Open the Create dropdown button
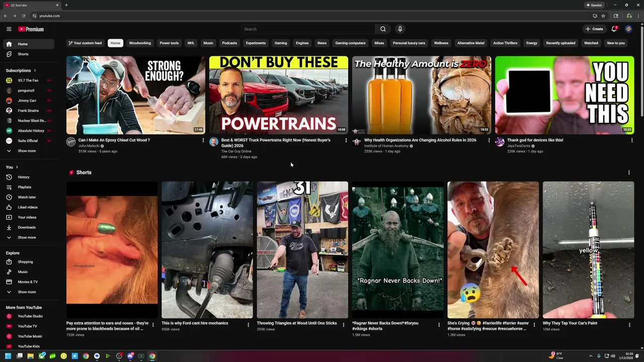Viewport: 644px width, 362px height. coord(594,29)
